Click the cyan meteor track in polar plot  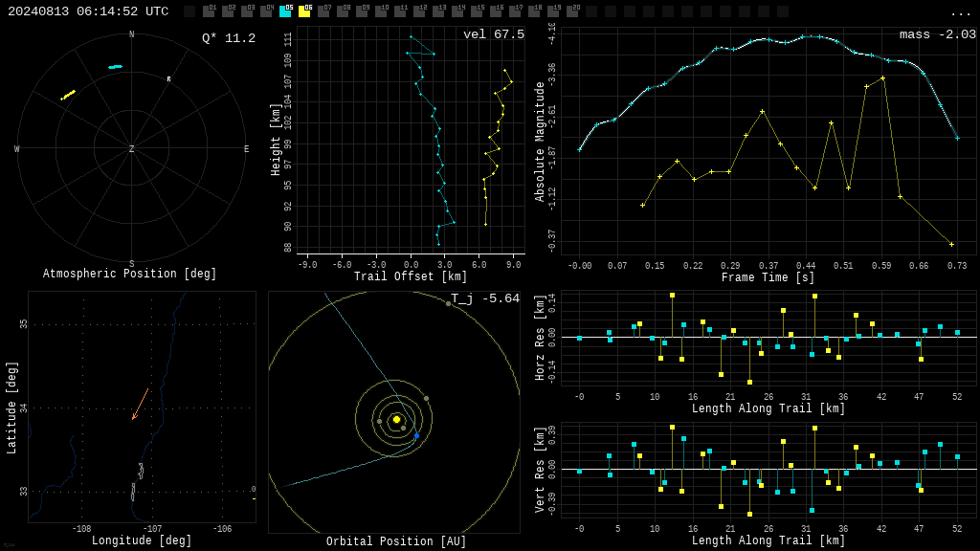[x=116, y=67]
